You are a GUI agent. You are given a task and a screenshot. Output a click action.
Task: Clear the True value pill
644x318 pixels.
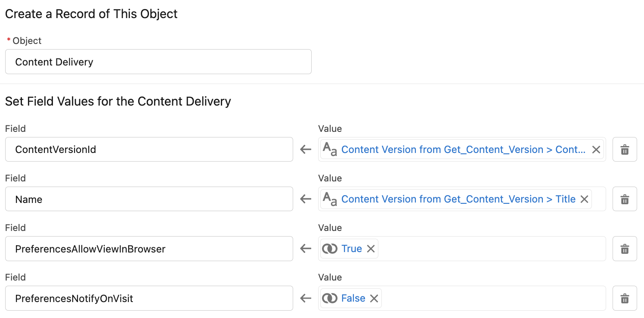(371, 249)
